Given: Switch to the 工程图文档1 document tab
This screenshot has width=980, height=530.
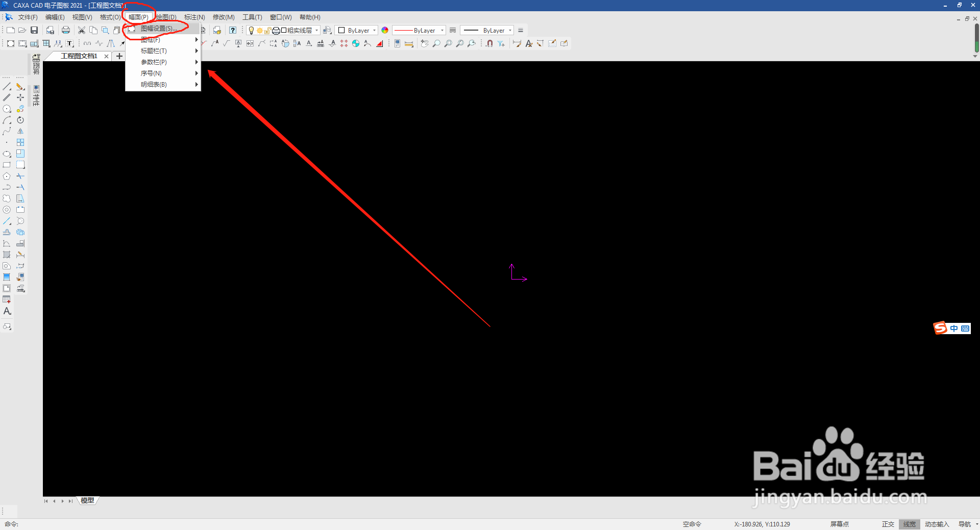Looking at the screenshot, I should pos(79,56).
